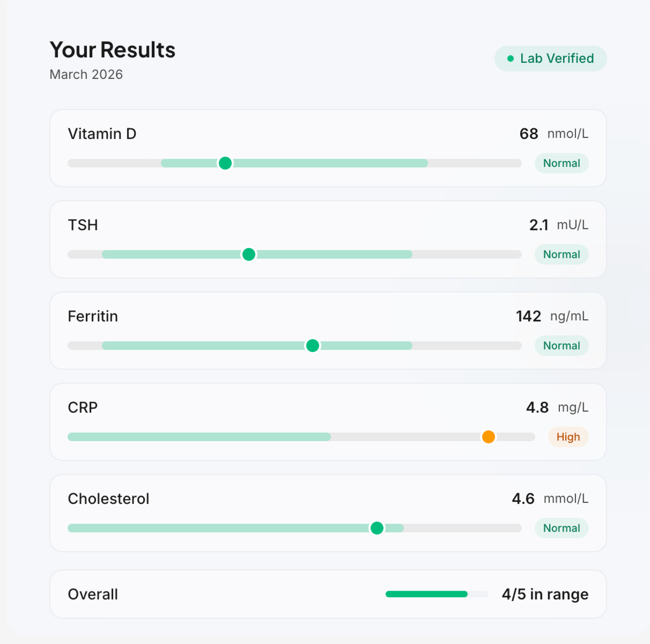650x644 pixels.
Task: Select the TSH result label
Action: pyautogui.click(x=83, y=225)
